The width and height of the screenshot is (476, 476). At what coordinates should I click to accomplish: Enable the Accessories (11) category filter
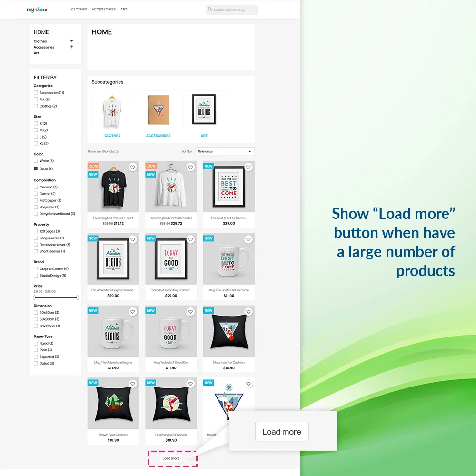click(36, 93)
